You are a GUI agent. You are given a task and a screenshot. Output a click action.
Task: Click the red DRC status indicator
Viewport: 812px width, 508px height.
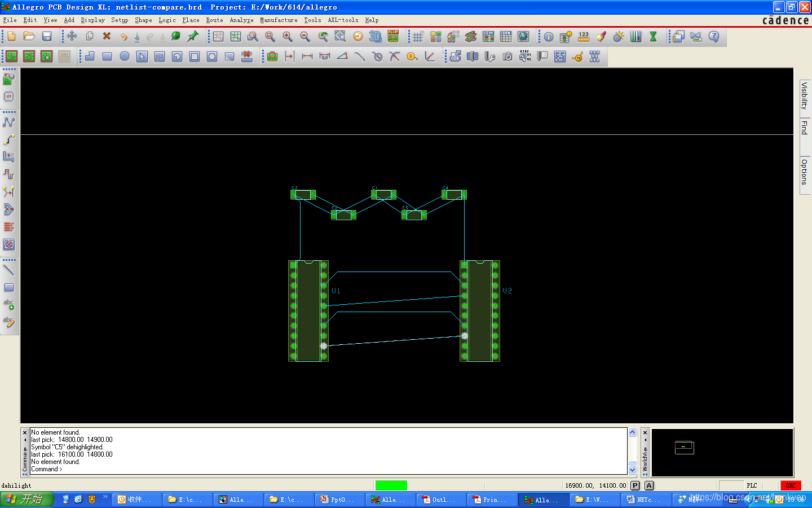click(x=791, y=485)
